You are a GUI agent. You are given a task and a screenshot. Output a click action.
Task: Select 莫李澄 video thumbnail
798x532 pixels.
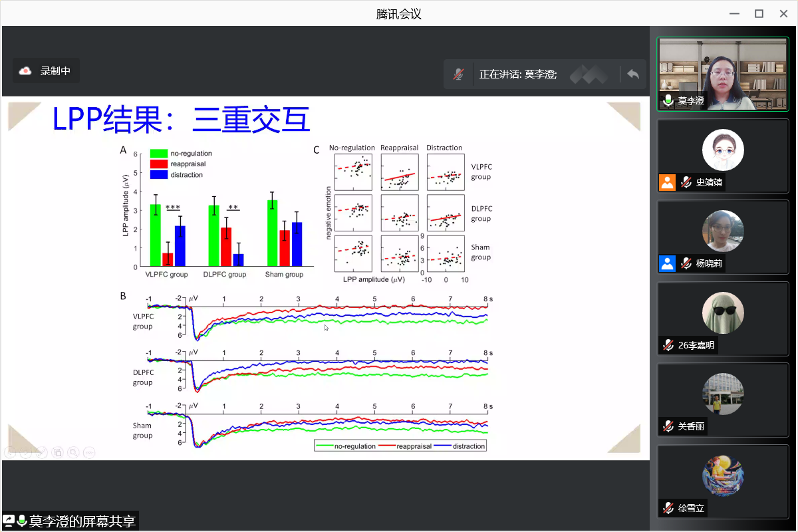[x=722, y=73]
